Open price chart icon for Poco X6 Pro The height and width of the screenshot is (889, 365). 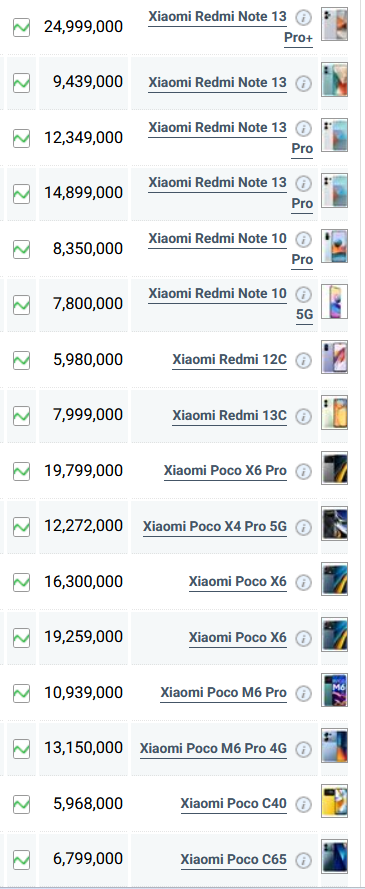point(22,471)
